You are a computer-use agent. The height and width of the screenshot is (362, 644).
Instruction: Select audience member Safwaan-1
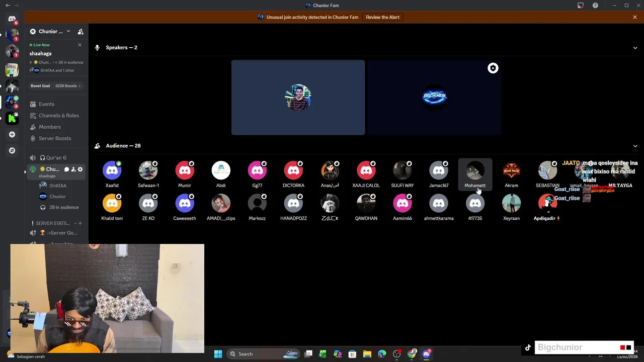point(148,174)
